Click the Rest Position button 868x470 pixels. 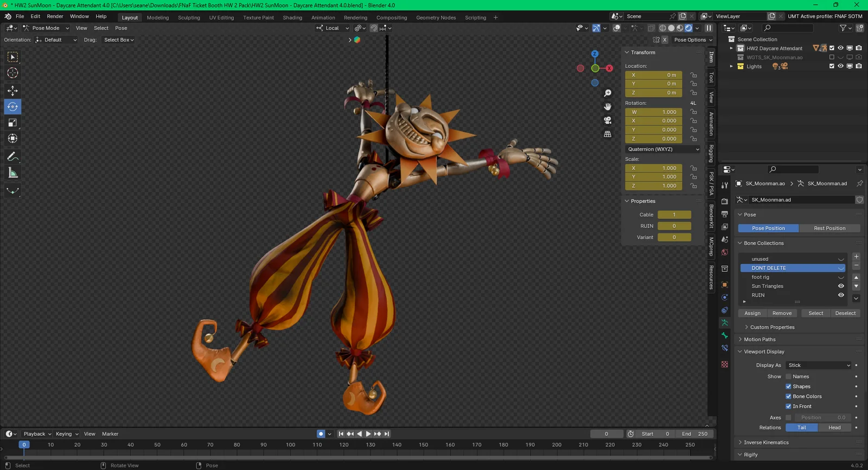point(829,228)
